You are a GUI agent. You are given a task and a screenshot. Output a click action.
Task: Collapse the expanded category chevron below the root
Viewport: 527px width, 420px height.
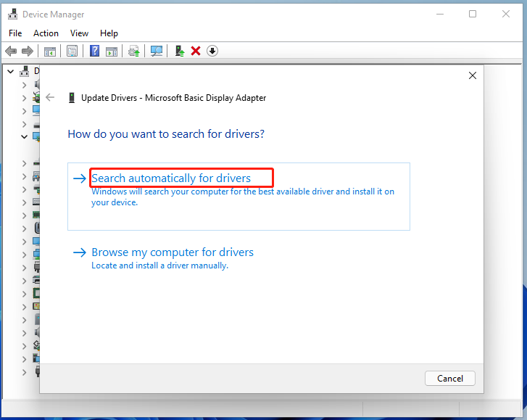[x=24, y=137]
